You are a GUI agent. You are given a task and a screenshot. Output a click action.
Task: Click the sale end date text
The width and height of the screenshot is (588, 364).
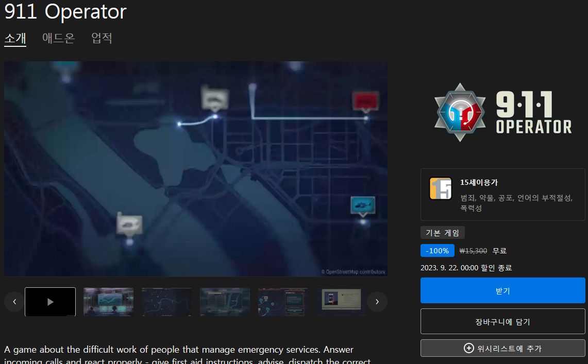click(466, 268)
